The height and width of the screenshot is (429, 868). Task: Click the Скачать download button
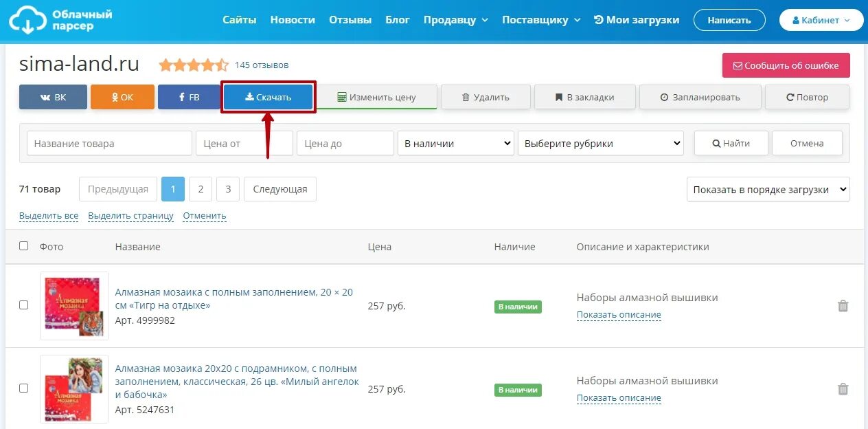pyautogui.click(x=269, y=97)
